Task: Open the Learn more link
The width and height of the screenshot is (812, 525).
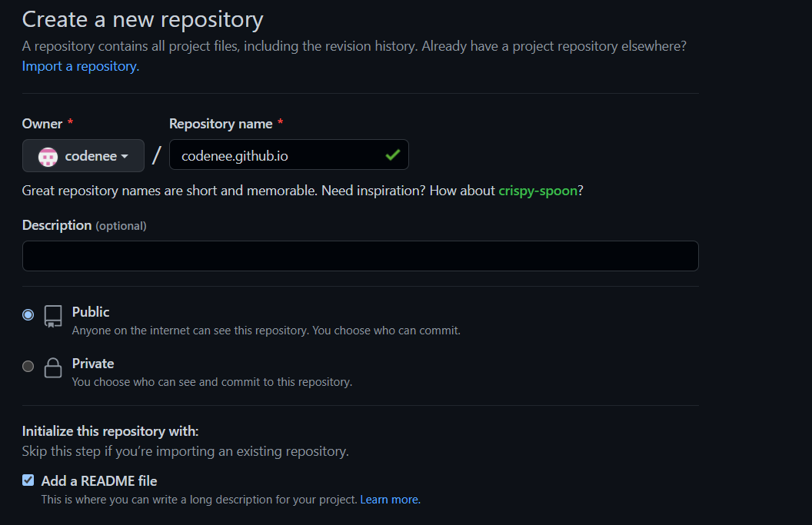Action: 390,500
